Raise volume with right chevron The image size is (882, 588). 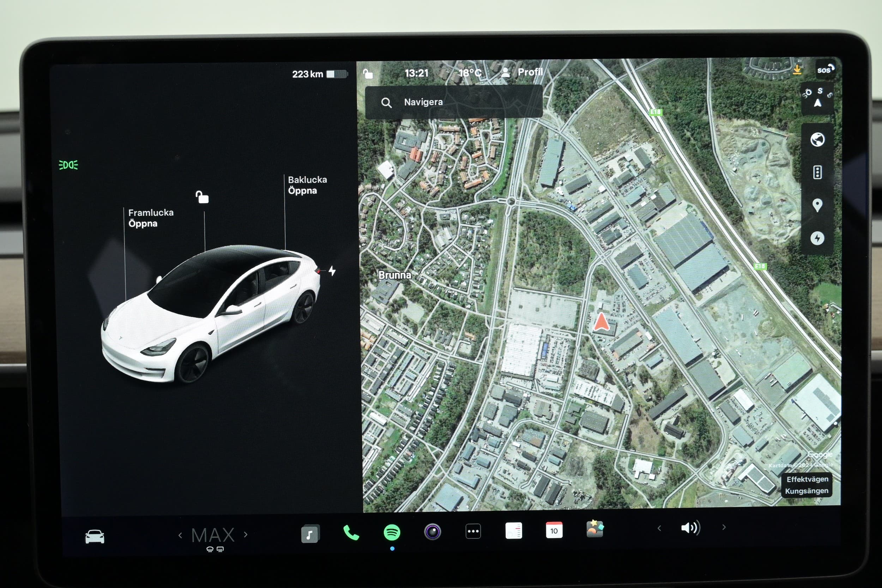[x=724, y=527]
